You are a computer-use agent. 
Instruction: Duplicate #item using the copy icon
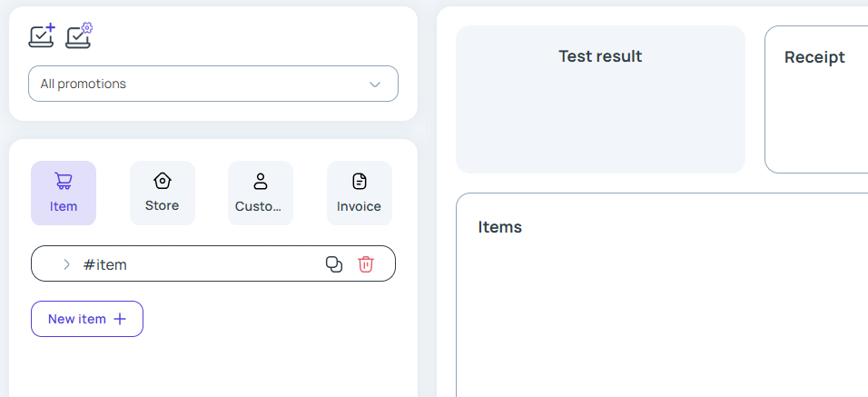click(334, 264)
